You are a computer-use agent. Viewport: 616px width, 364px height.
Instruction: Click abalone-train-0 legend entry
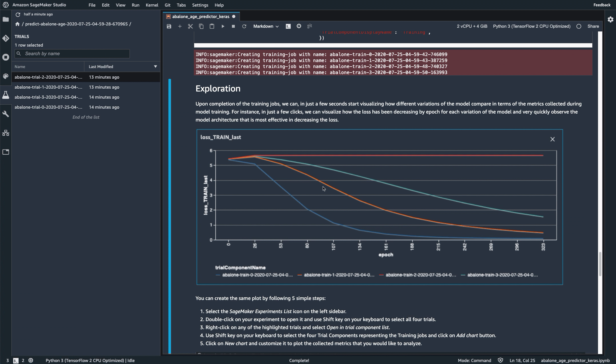tap(254, 275)
